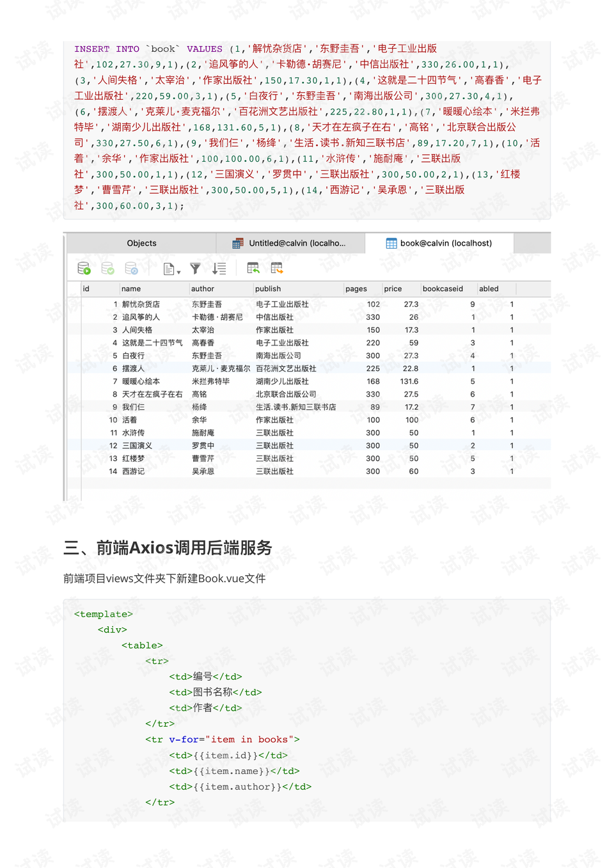Click author cell 杨绛
614x868 pixels.
[199, 407]
